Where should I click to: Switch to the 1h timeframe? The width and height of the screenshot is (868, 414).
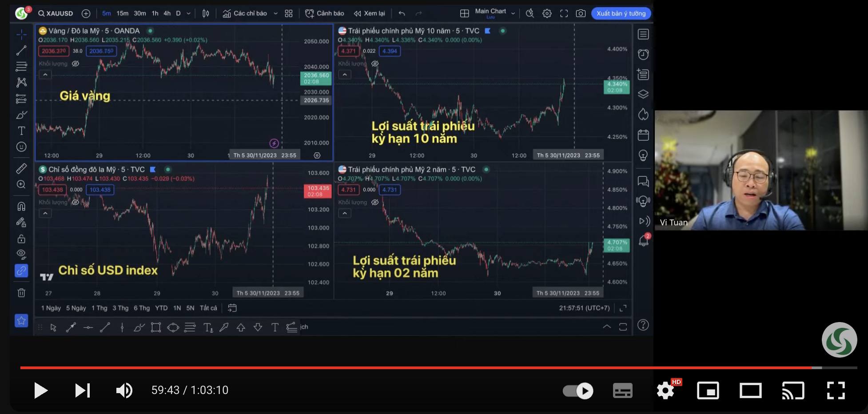pyautogui.click(x=155, y=13)
